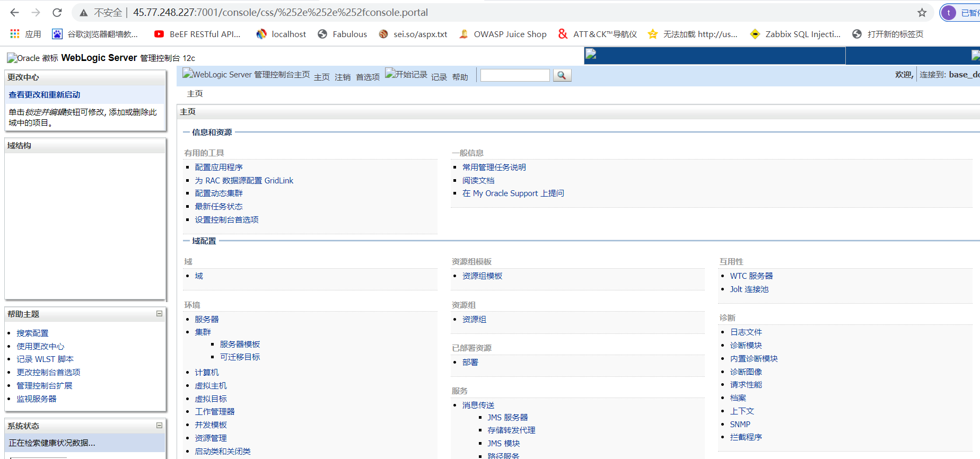The image size is (980, 459).
Task: Open 工作管理器 link
Action: 215,411
